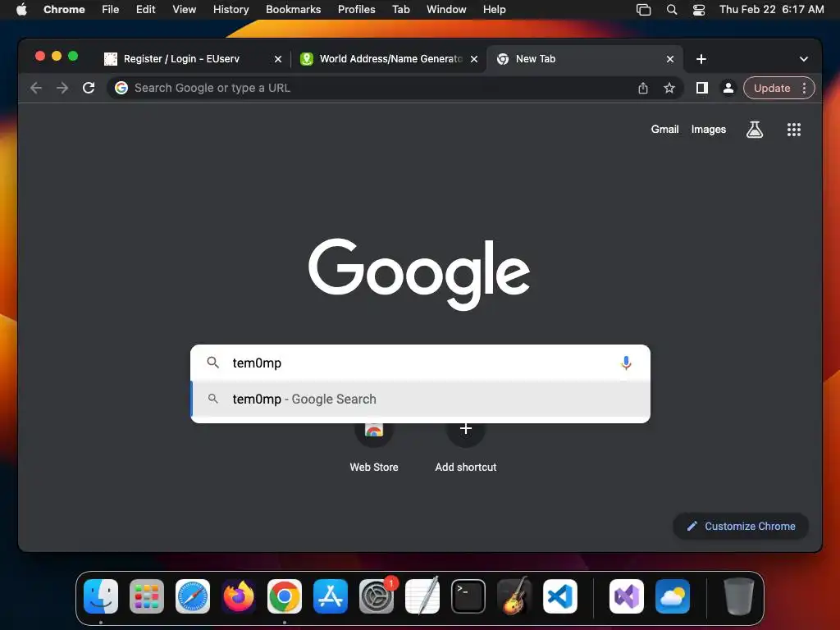The height and width of the screenshot is (630, 840).
Task: Open the Help menu
Action: tap(494, 10)
